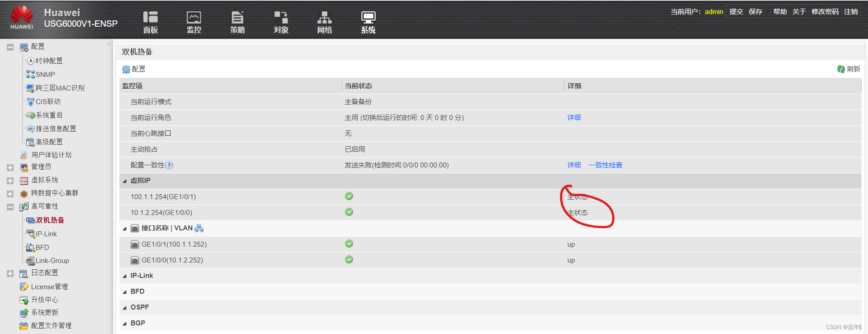Click interface icon beside GE1/0/0(10.1.2.252)
The height and width of the screenshot is (334, 868).
click(135, 260)
